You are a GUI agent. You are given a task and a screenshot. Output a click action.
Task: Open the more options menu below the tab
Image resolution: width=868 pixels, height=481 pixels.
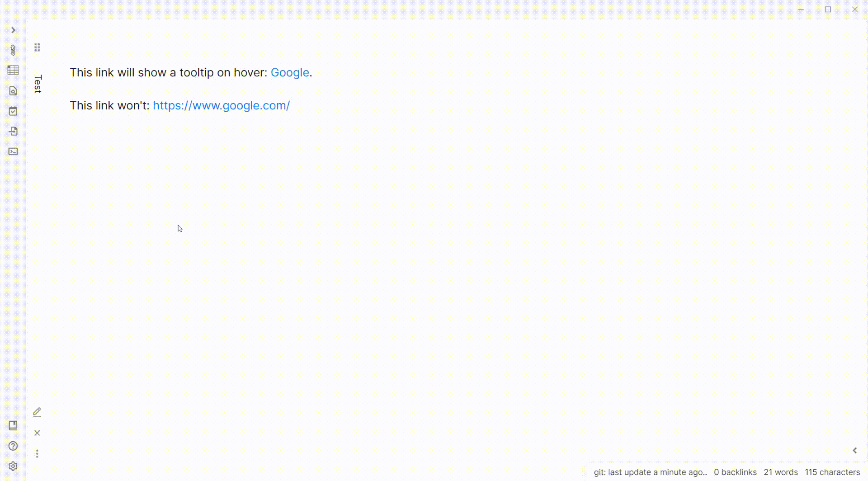coord(37,453)
